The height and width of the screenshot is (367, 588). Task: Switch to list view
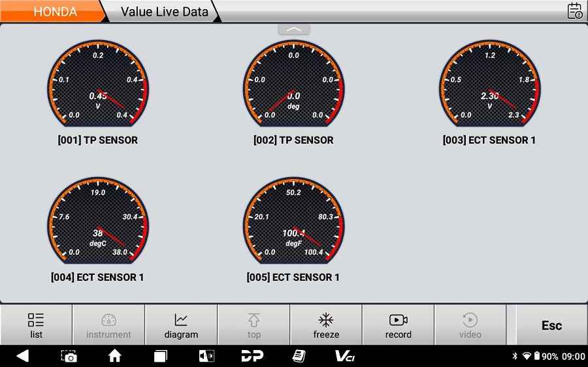tap(36, 325)
